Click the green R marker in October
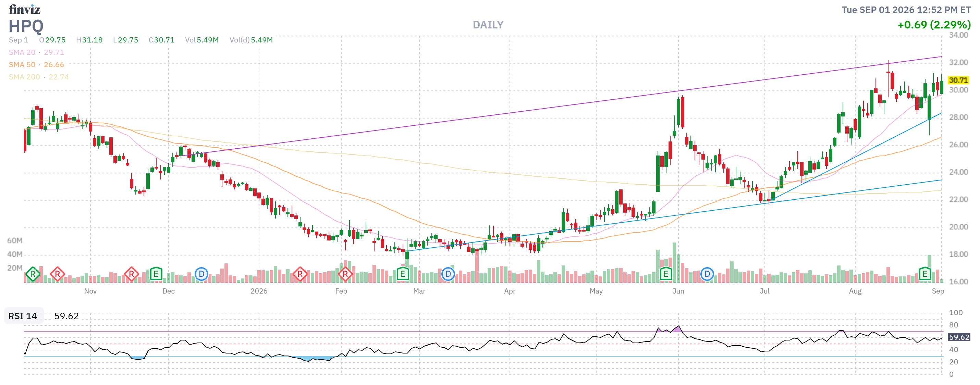This screenshot has width=980, height=385. (x=33, y=274)
